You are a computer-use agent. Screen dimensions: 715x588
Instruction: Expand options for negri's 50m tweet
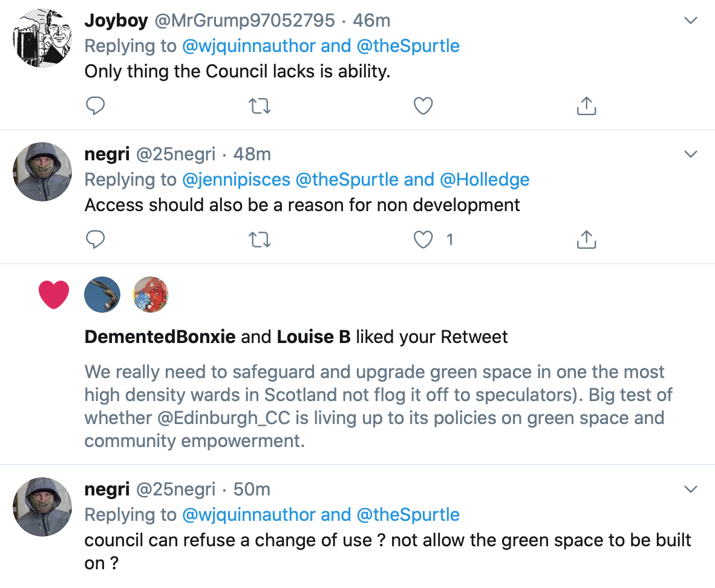click(691, 489)
